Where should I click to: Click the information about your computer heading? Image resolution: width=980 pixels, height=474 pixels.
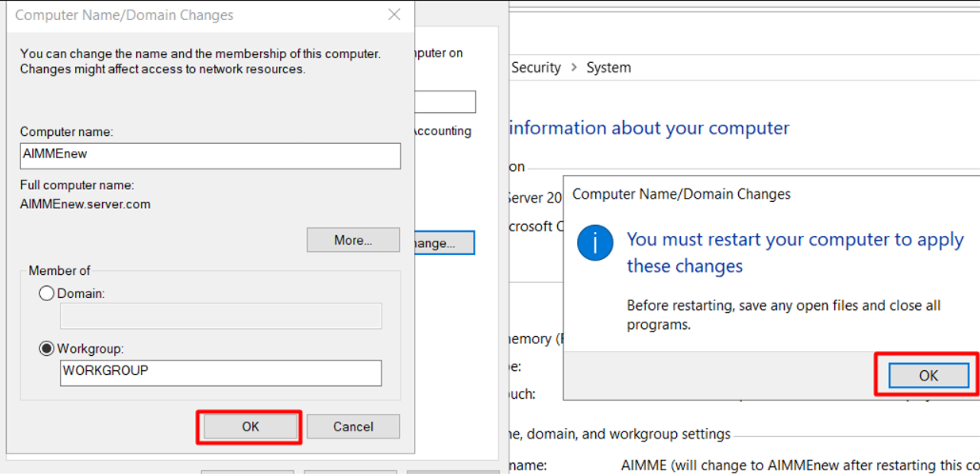(x=650, y=128)
